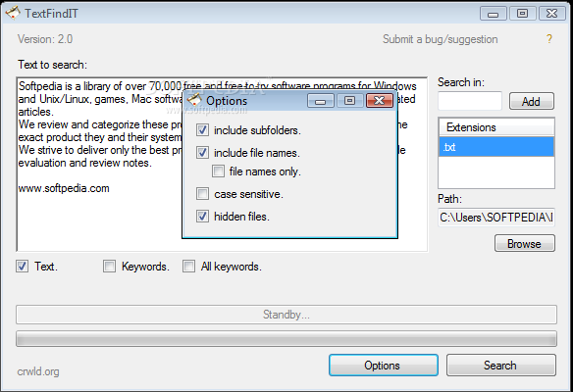
Task: Close the Options dialog
Action: (380, 100)
